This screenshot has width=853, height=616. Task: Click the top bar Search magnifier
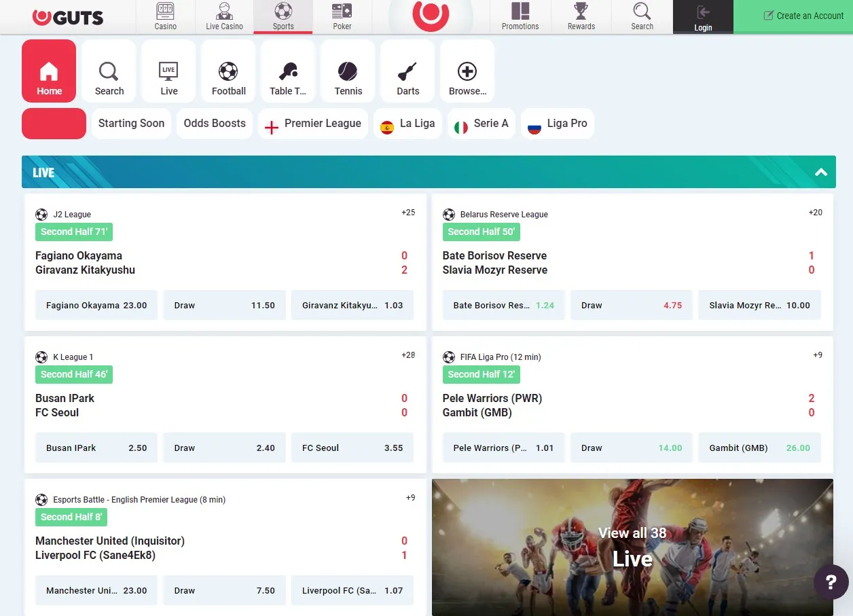[x=642, y=17]
